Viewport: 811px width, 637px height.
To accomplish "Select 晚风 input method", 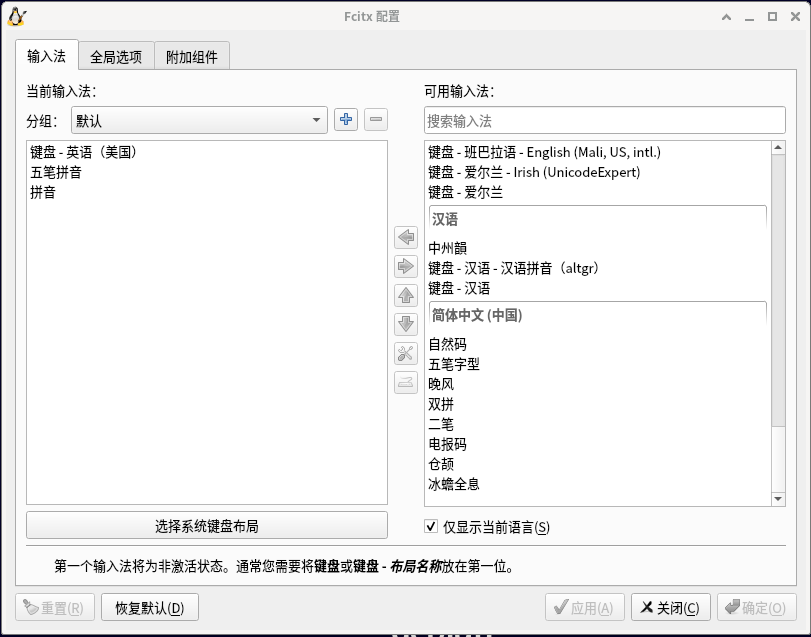I will pyautogui.click(x=598, y=384).
